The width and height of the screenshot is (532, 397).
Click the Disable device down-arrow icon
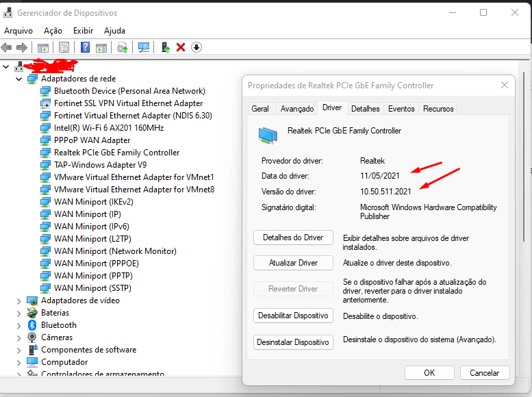[197, 47]
